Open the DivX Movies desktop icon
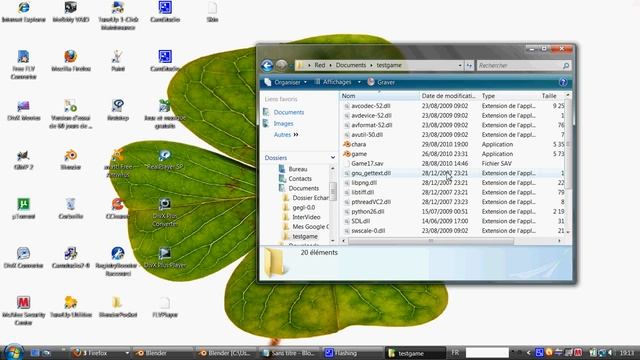Viewport: 640px width, 360px height. 23,110
